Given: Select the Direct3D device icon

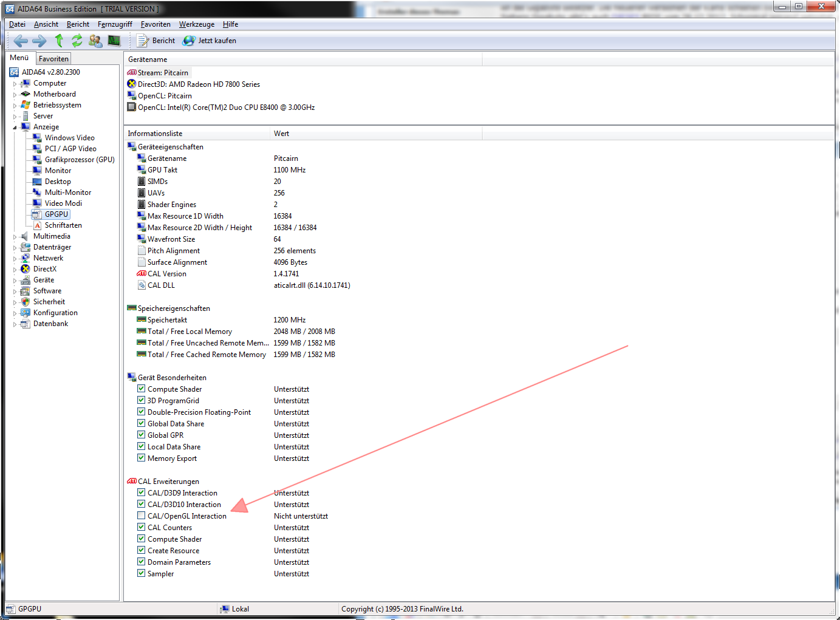Looking at the screenshot, I should 132,84.
